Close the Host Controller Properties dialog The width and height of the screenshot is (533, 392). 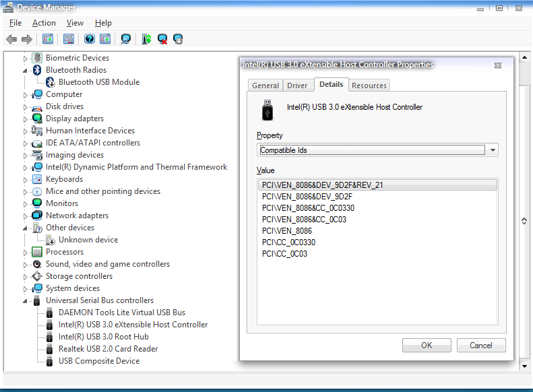pyautogui.click(x=498, y=65)
